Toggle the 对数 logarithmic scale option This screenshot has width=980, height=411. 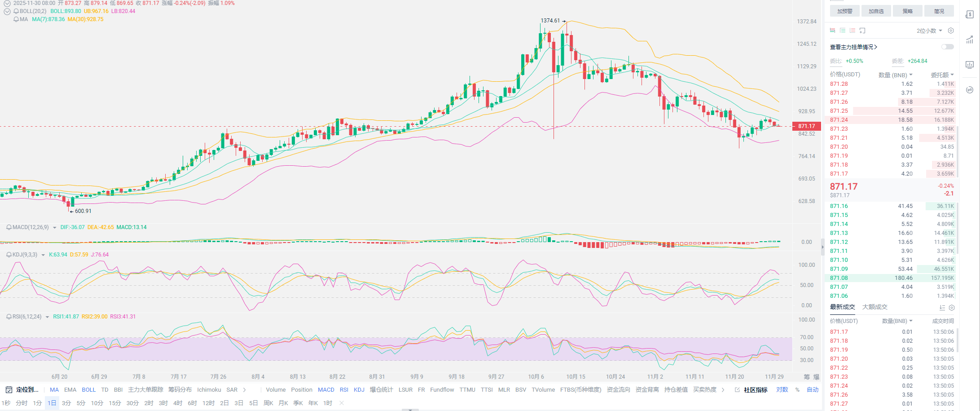[782, 390]
